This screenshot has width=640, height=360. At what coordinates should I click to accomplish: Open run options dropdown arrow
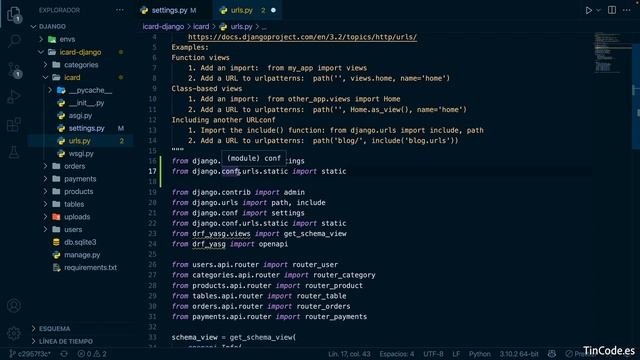(598, 10)
